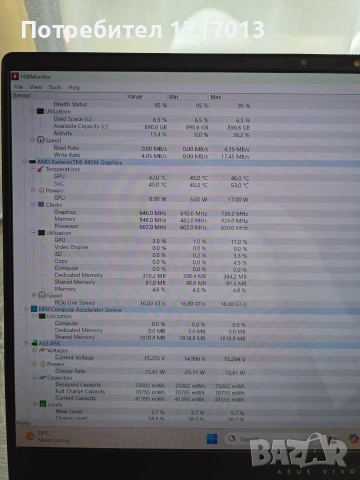Viewport: 360px width, 480px height.
Task: Click the Value column header
Action: [x=146, y=96]
